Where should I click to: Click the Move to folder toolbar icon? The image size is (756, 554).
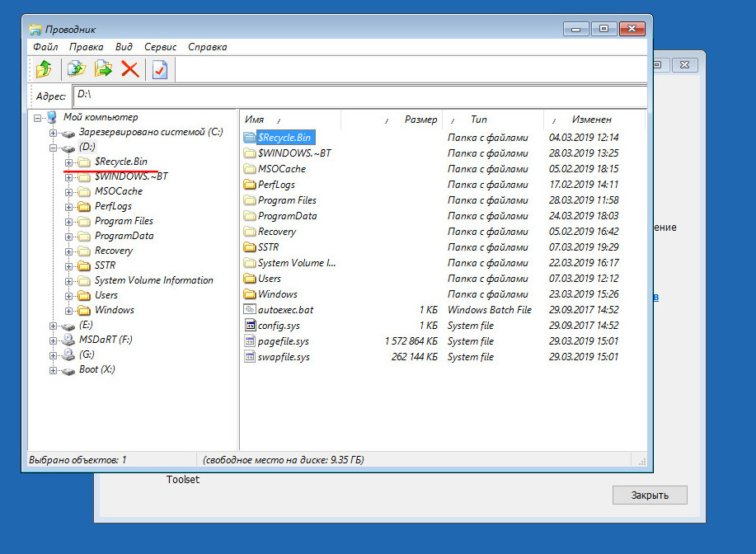point(103,69)
